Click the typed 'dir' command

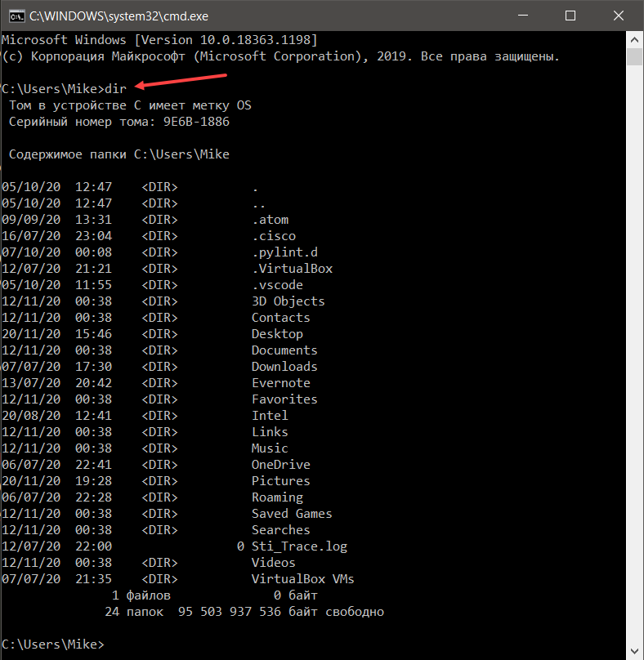pos(115,89)
